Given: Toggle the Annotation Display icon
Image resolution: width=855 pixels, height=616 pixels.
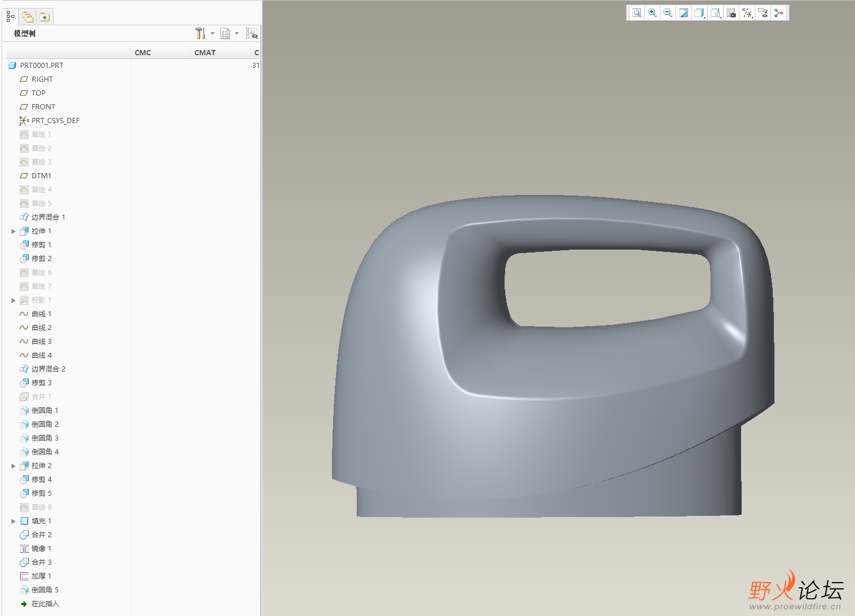Looking at the screenshot, I should click(x=763, y=13).
